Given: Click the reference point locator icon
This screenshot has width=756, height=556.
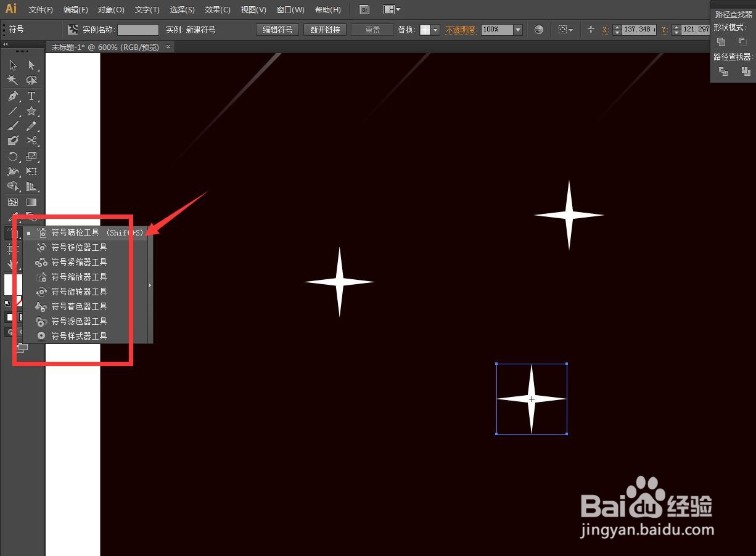Looking at the screenshot, I should (x=591, y=30).
